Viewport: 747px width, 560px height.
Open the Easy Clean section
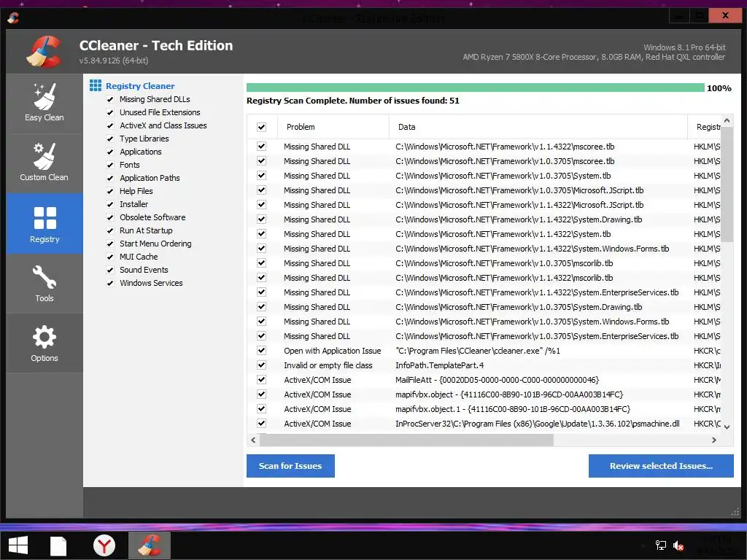pos(44,104)
